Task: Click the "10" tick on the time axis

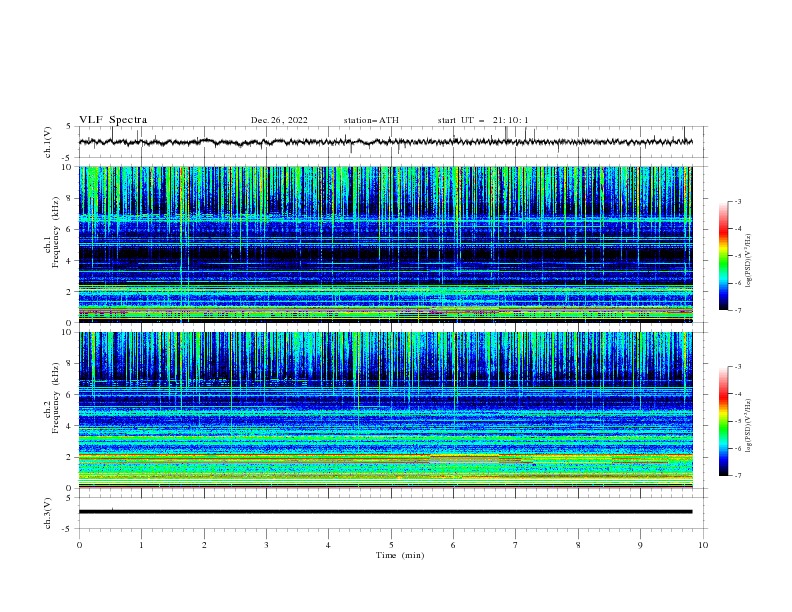Action: [703, 545]
